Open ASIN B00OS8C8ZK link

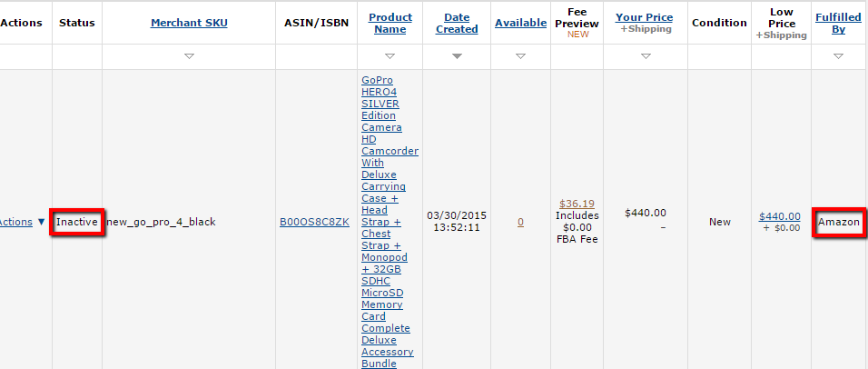314,222
